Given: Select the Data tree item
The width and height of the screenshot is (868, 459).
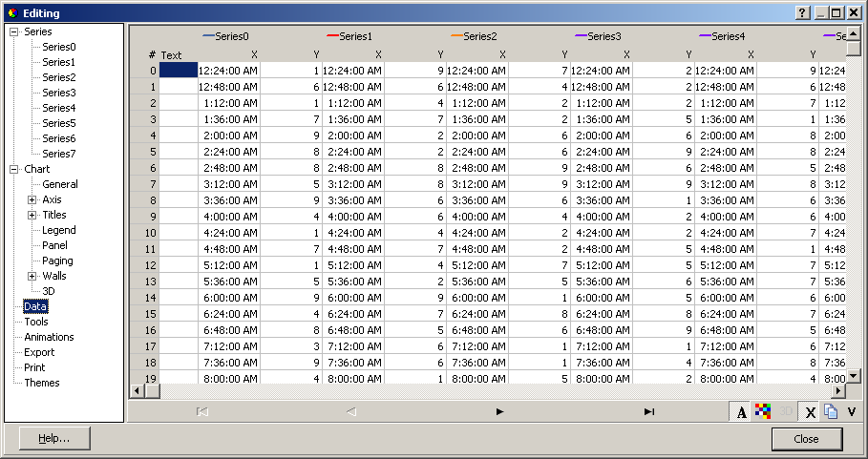Looking at the screenshot, I should point(35,306).
